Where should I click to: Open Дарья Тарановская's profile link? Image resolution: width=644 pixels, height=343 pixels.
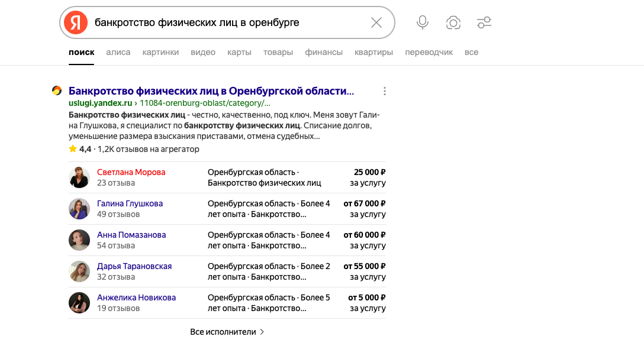click(134, 266)
